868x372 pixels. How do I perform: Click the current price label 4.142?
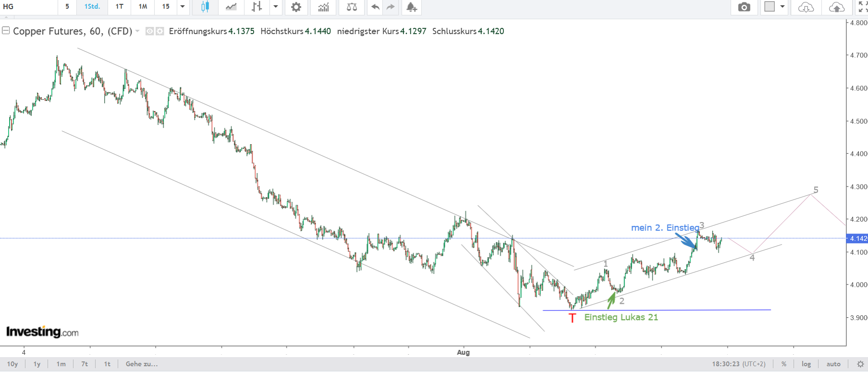click(857, 238)
